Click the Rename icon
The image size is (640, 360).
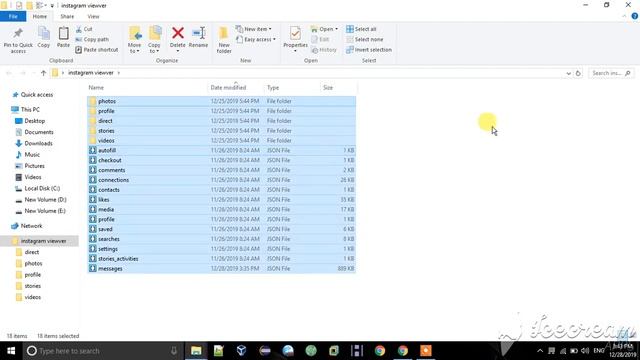tap(198, 38)
